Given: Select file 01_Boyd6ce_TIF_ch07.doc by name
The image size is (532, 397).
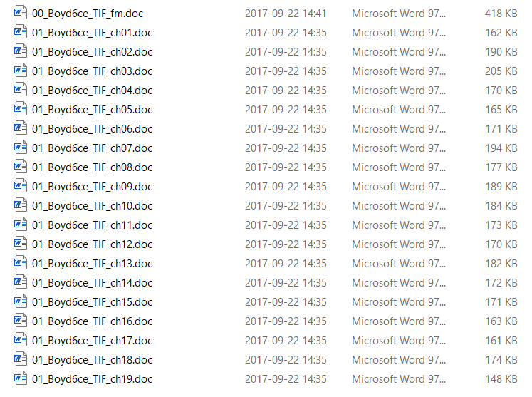Looking at the screenshot, I should click(92, 148).
